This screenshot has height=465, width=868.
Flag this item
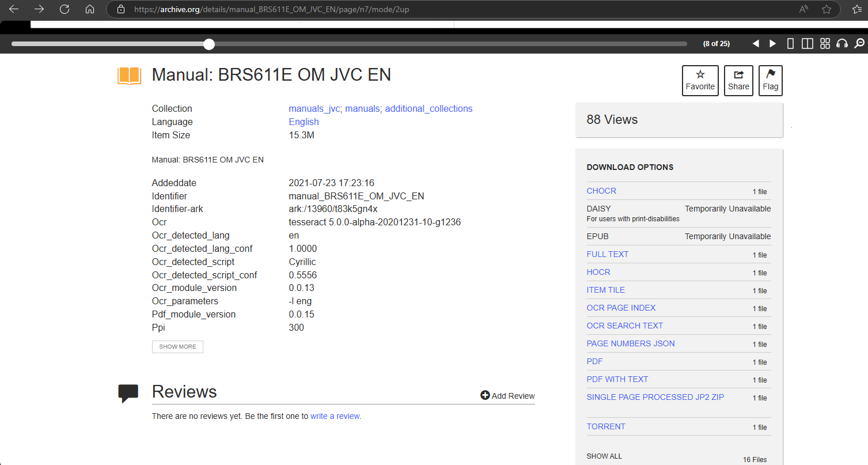(x=771, y=81)
